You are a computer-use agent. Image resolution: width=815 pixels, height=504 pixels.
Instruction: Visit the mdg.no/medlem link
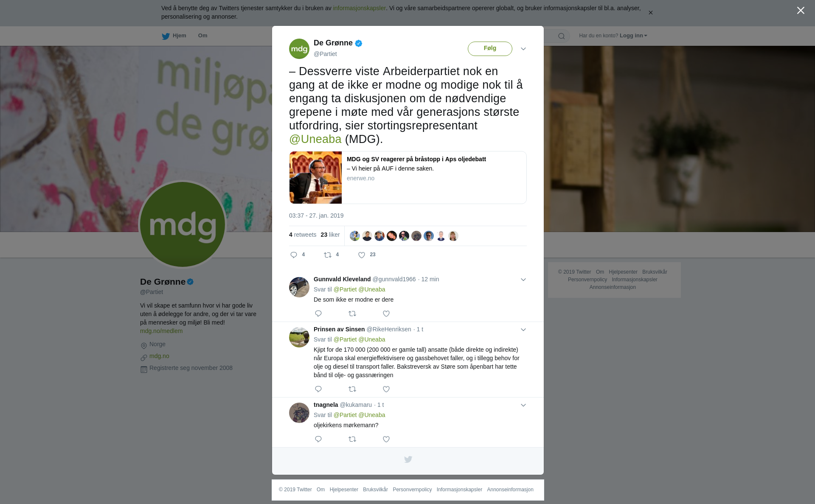161,331
